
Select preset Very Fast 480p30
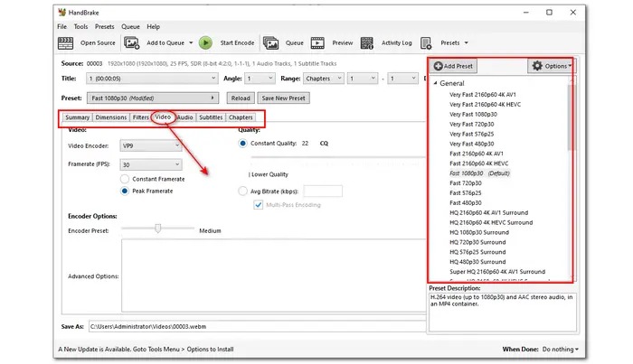(471, 144)
